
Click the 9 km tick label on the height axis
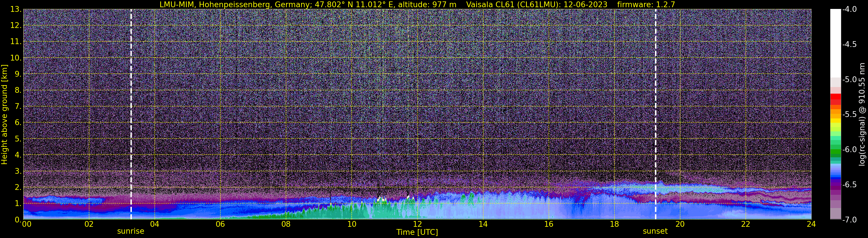[18, 74]
